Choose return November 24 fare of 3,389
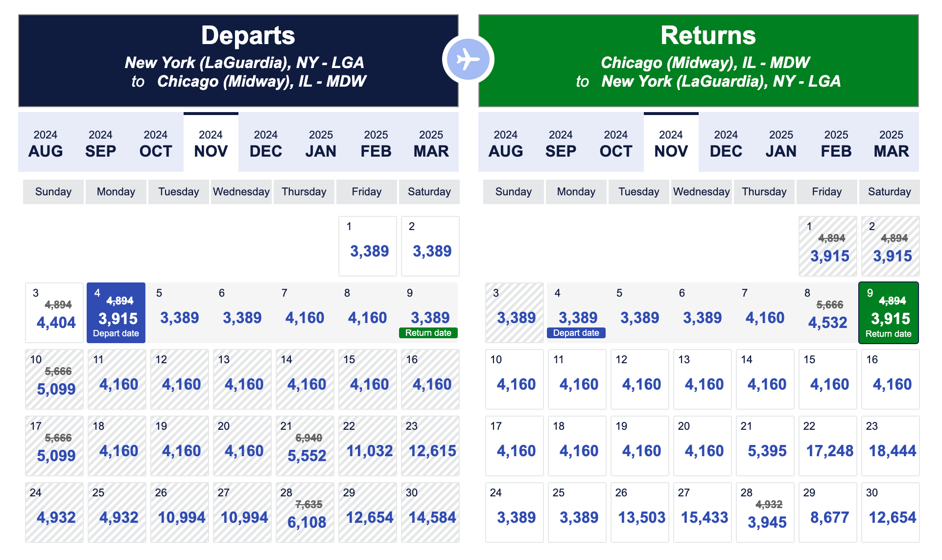This screenshot has height=560, width=942. (x=514, y=512)
